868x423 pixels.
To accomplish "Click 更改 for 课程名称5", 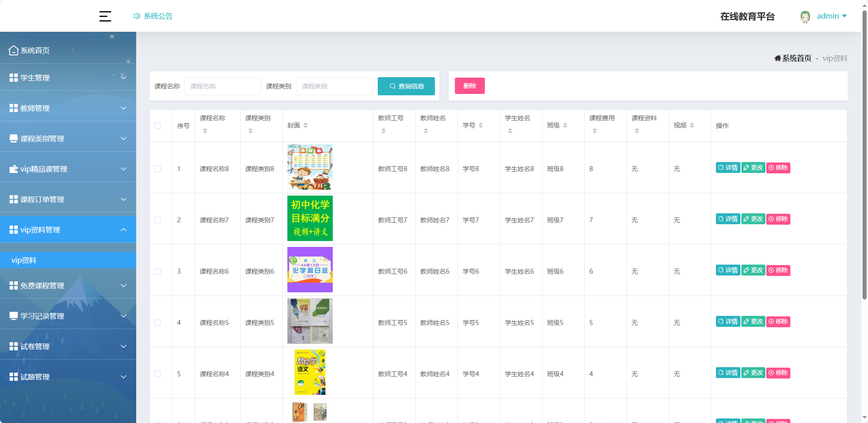I will tap(753, 321).
